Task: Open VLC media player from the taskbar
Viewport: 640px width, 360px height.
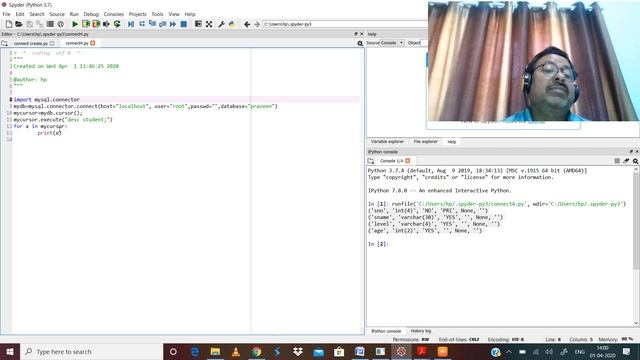Action: coord(236,351)
